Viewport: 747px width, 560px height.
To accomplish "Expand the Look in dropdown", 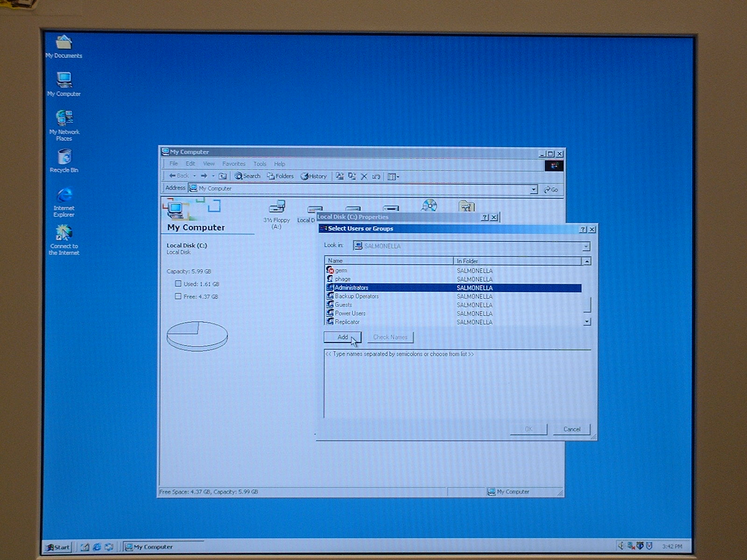I will [x=586, y=246].
